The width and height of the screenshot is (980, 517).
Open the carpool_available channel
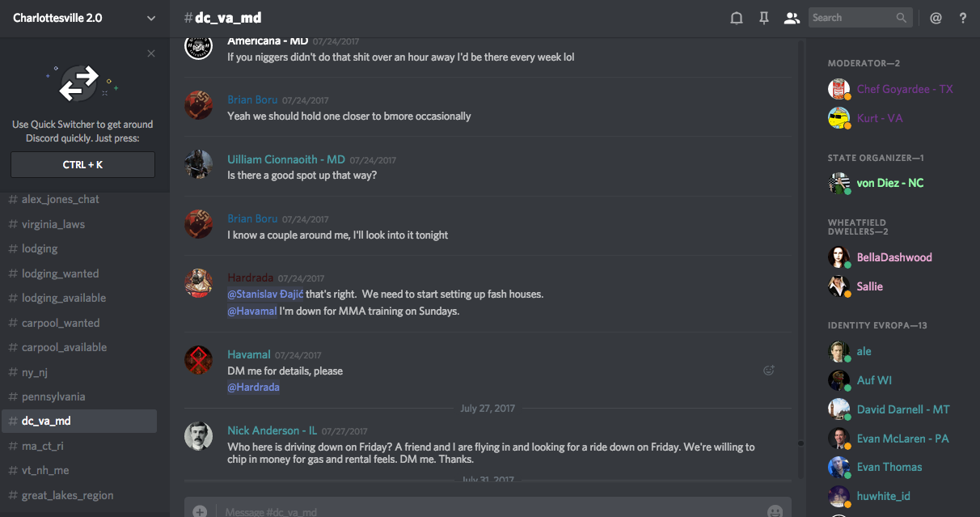[x=64, y=347]
